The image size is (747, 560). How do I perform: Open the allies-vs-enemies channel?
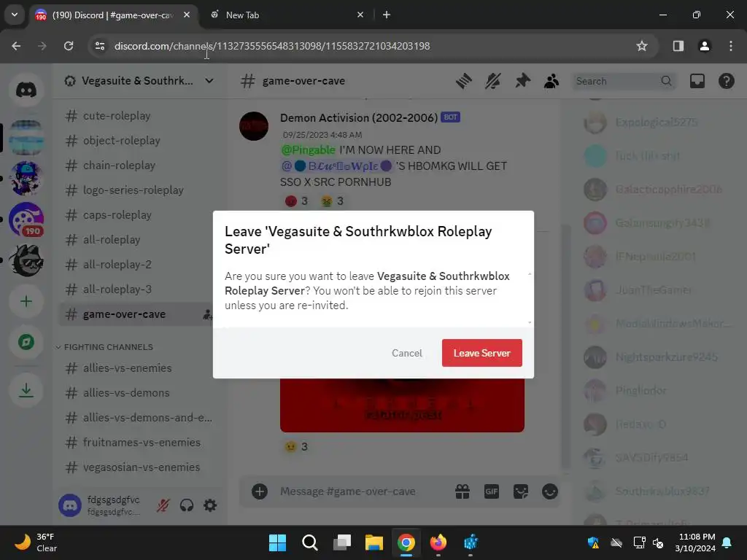tap(127, 368)
